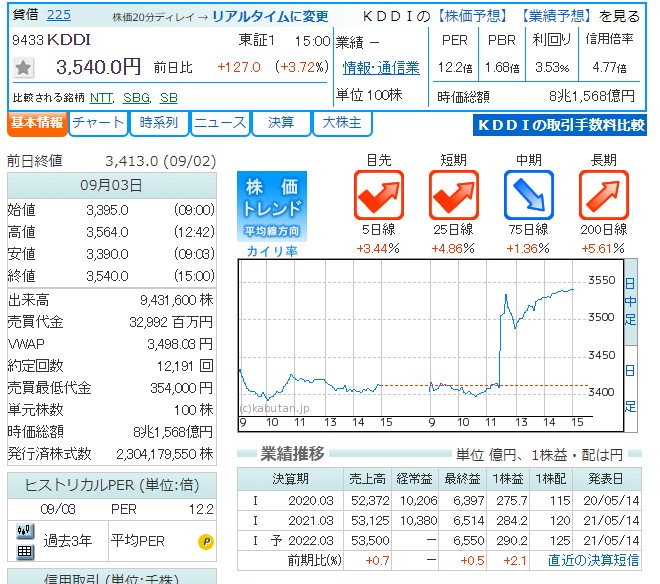The height and width of the screenshot is (584, 660).
Task: Click the 予 2022.03 forecast row period
Action: (302, 541)
